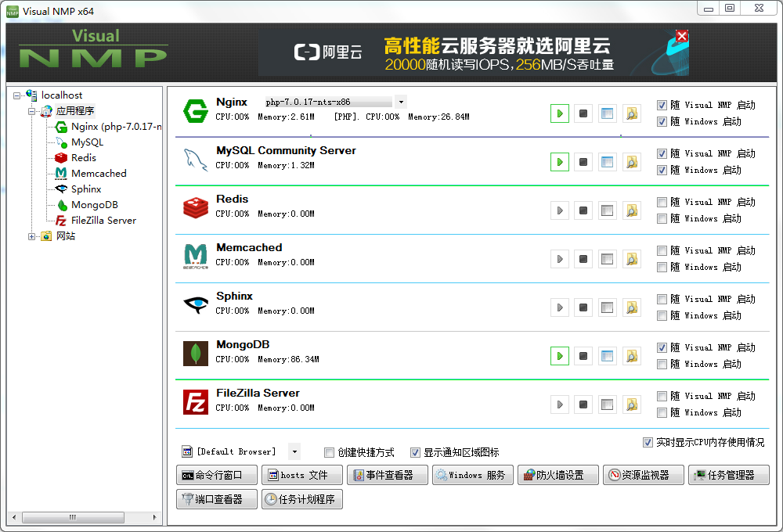This screenshot has height=532, width=783.
Task: Open the 端口查看器 port viewer
Action: [217, 499]
